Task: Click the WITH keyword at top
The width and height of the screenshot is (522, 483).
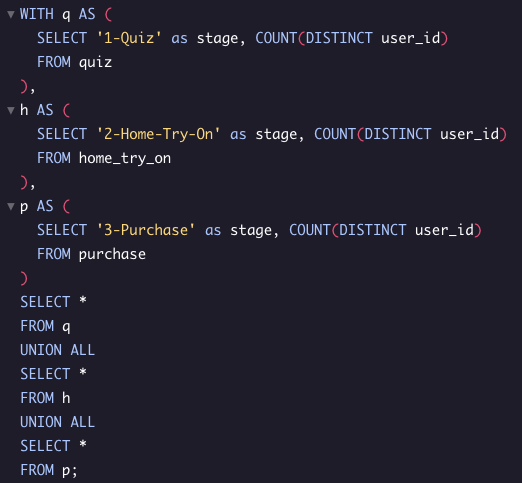Action: (37, 14)
